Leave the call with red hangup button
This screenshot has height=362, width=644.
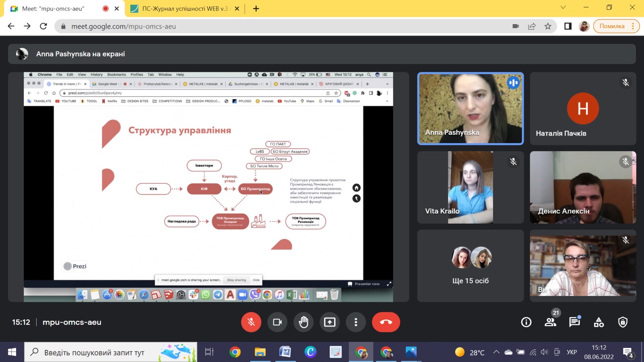coord(386,322)
